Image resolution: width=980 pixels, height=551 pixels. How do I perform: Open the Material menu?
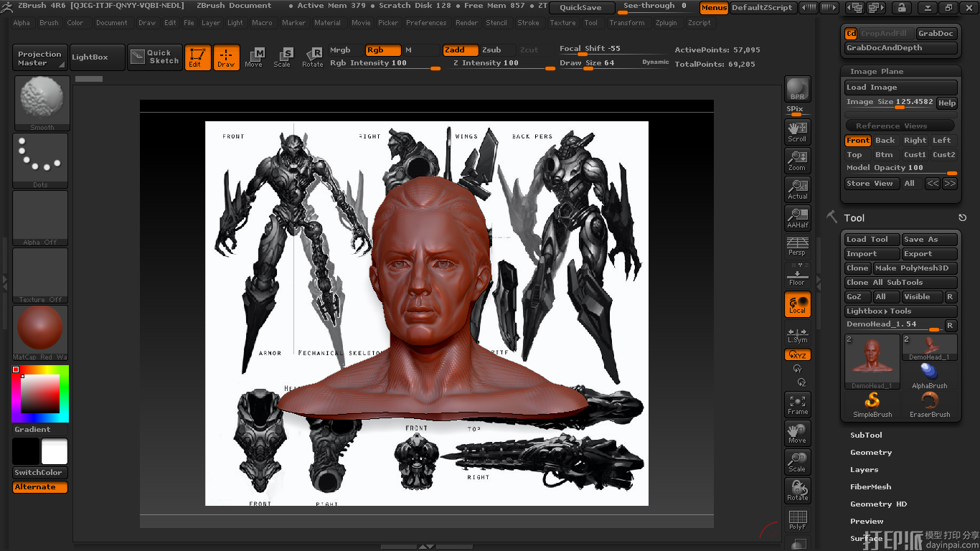(327, 23)
